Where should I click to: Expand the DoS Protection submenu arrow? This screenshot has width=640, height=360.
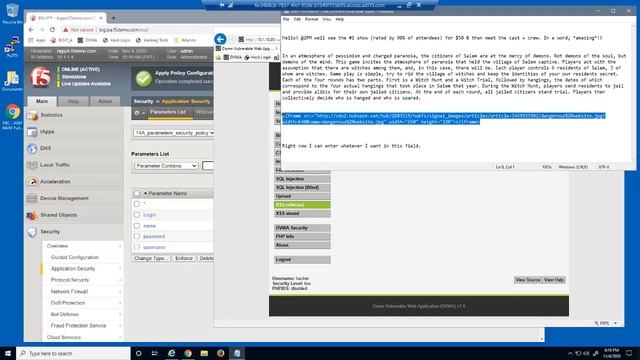[x=120, y=303]
